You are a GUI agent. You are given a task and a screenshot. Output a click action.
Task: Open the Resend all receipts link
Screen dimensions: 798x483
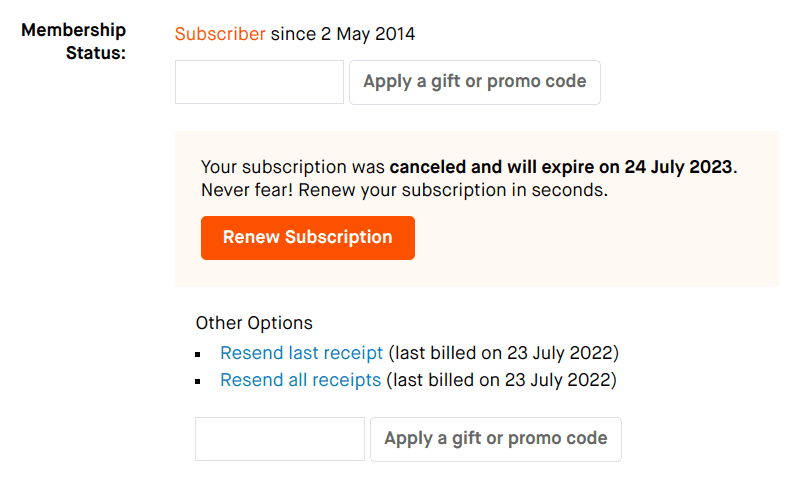[x=300, y=380]
